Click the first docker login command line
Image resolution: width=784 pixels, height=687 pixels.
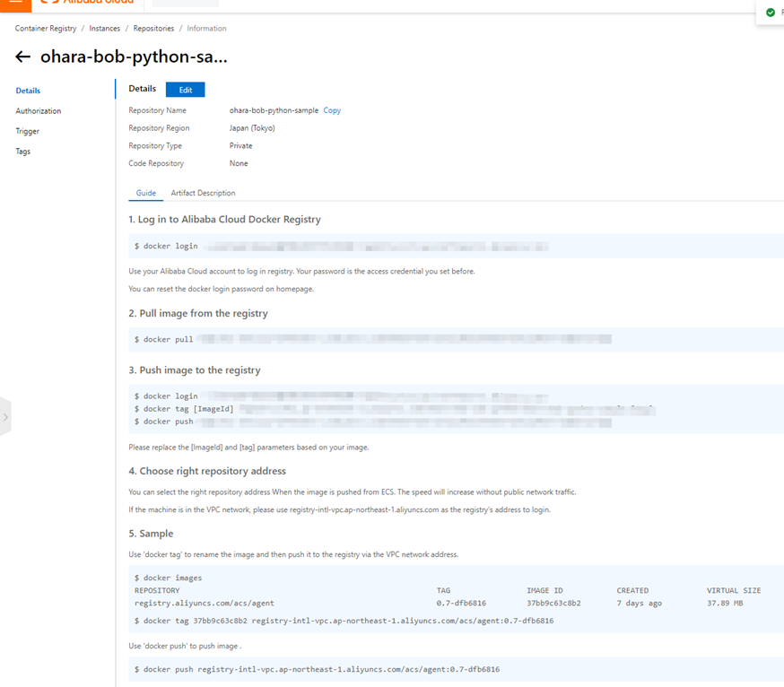[x=342, y=246]
